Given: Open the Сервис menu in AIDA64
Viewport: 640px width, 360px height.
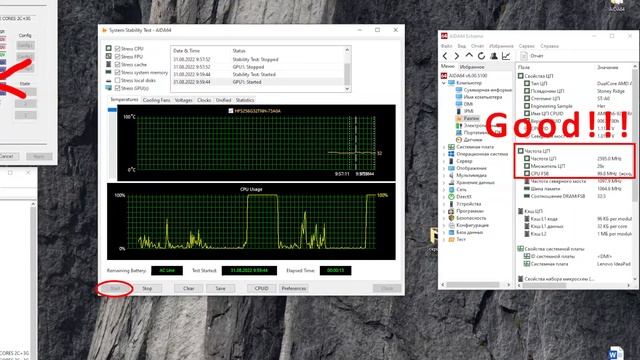Looking at the screenshot, I should click(x=527, y=46).
